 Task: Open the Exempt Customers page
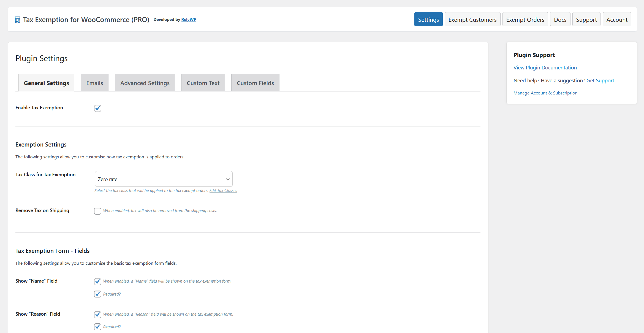pos(472,19)
